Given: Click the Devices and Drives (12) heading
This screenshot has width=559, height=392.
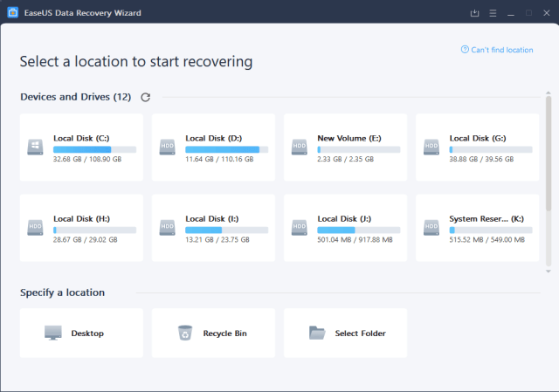Looking at the screenshot, I should [x=76, y=97].
